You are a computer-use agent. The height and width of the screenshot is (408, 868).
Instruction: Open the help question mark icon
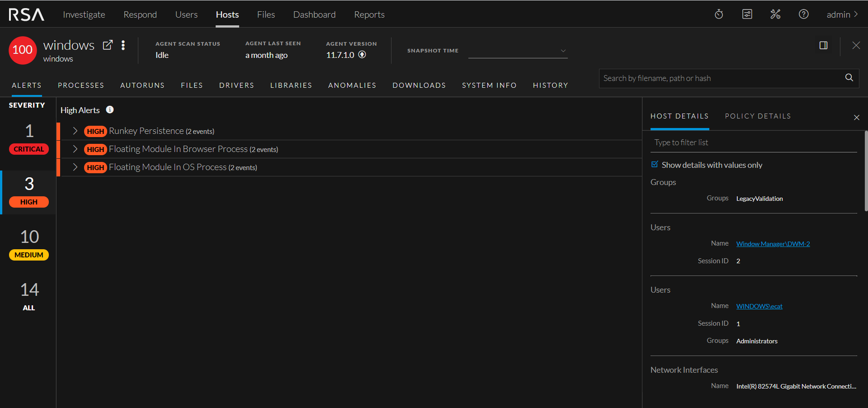pos(803,14)
